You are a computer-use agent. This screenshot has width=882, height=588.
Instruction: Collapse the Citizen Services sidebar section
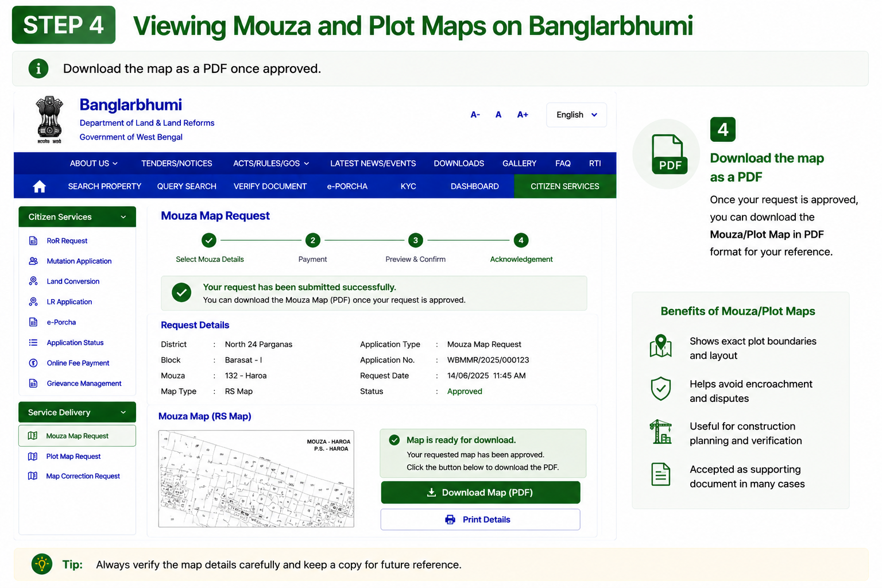pyautogui.click(x=78, y=217)
